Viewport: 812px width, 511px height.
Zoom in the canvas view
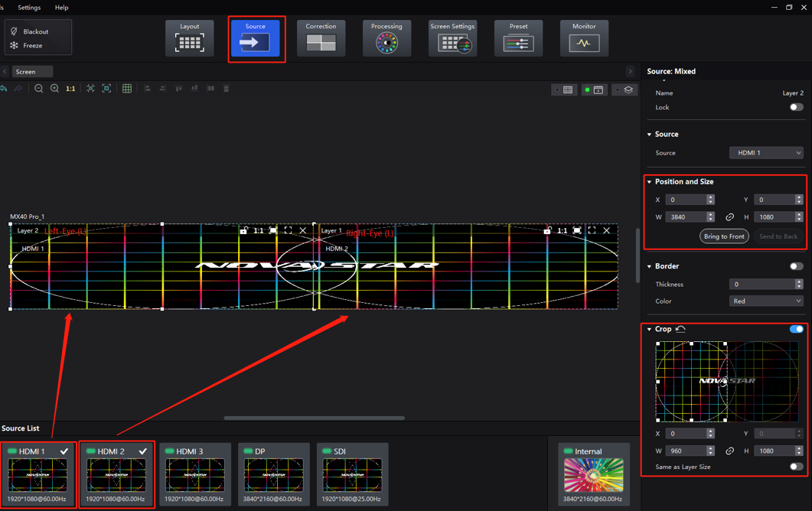tap(54, 89)
